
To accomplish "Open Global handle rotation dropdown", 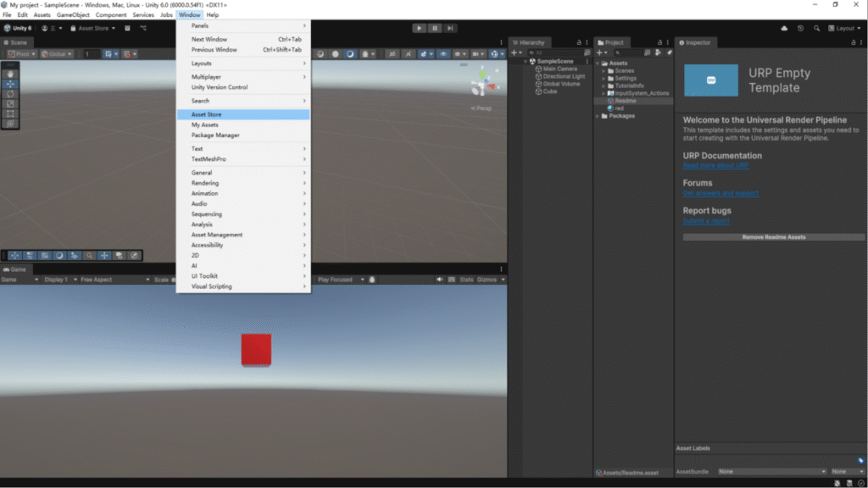I will click(57, 54).
